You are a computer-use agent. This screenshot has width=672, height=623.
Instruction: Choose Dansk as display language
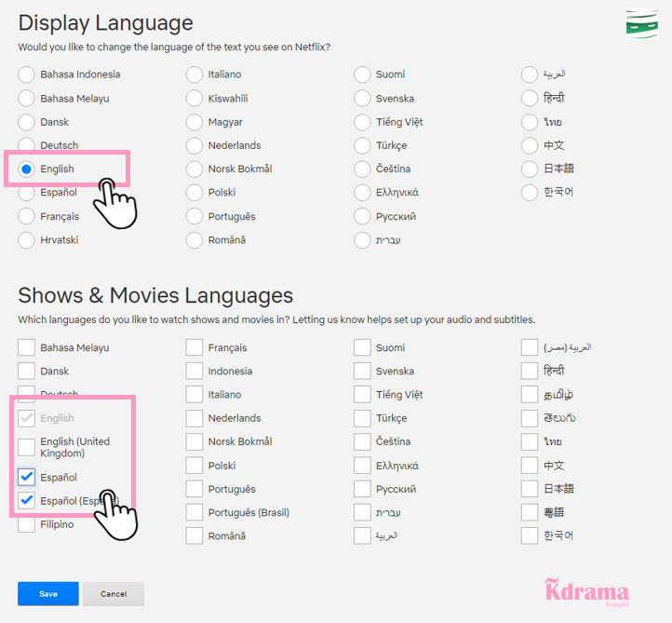pos(26,122)
